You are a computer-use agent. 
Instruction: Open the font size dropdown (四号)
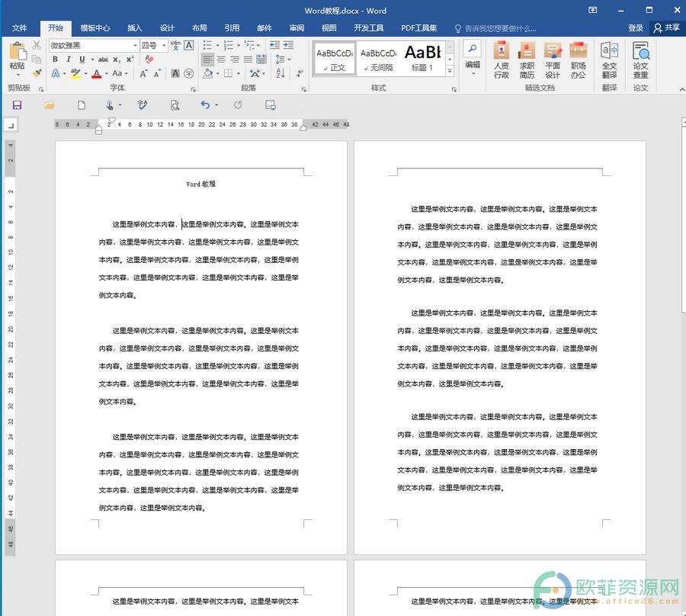pos(164,46)
